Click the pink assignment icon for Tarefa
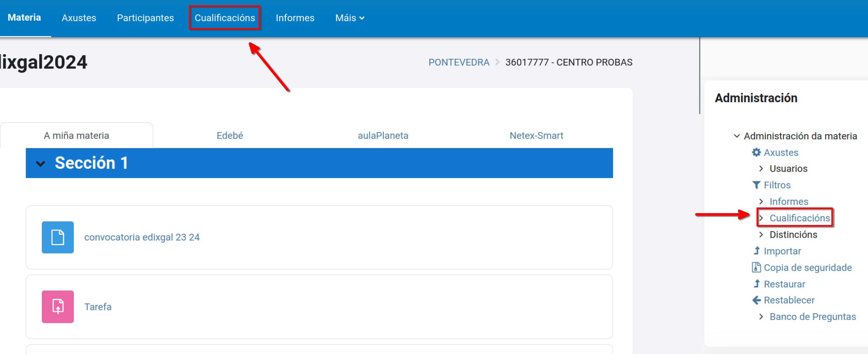The height and width of the screenshot is (354, 868). pos(58,307)
